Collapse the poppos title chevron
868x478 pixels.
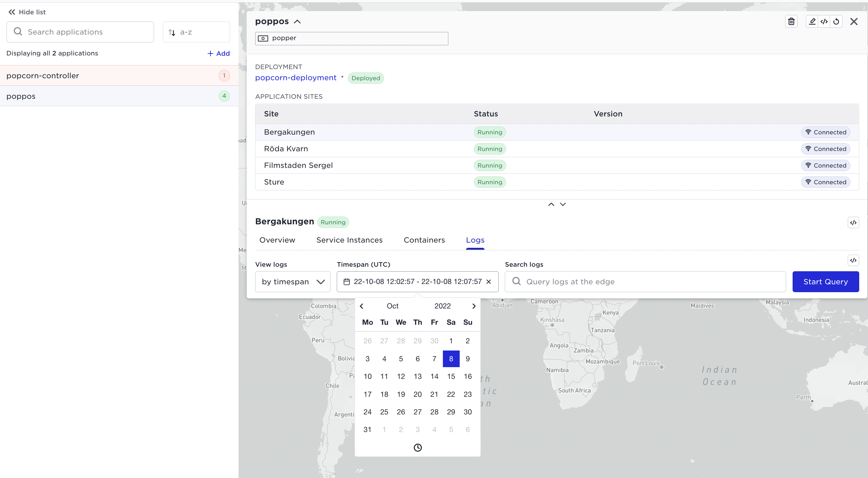click(297, 22)
